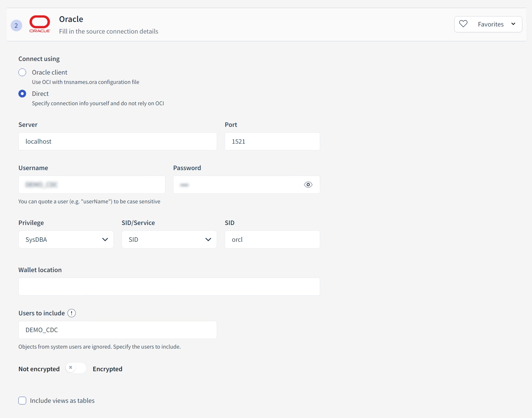
Task: Click the Username input field
Action: pyautogui.click(x=92, y=185)
